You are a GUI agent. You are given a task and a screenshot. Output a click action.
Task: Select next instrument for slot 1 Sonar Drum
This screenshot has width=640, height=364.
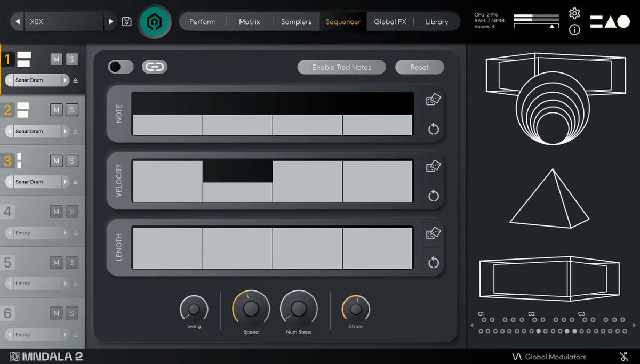(x=66, y=80)
